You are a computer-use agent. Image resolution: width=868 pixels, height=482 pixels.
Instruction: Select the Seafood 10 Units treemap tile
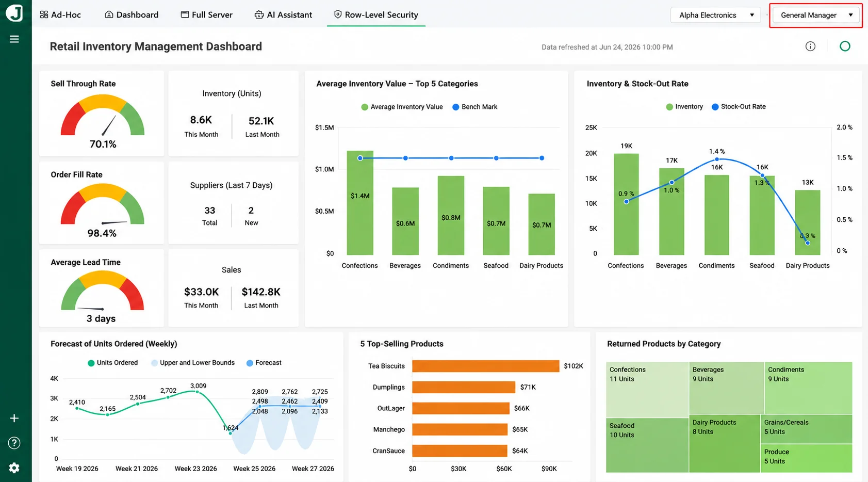pyautogui.click(x=647, y=445)
